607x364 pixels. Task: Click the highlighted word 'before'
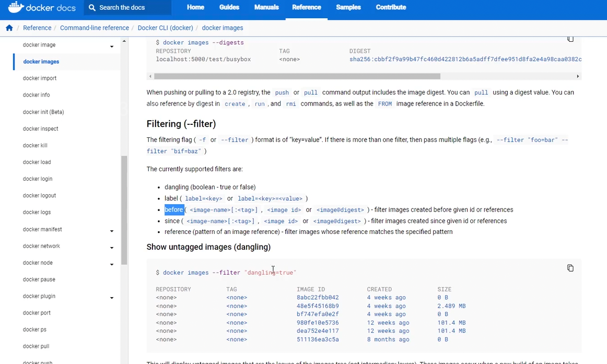(x=174, y=209)
